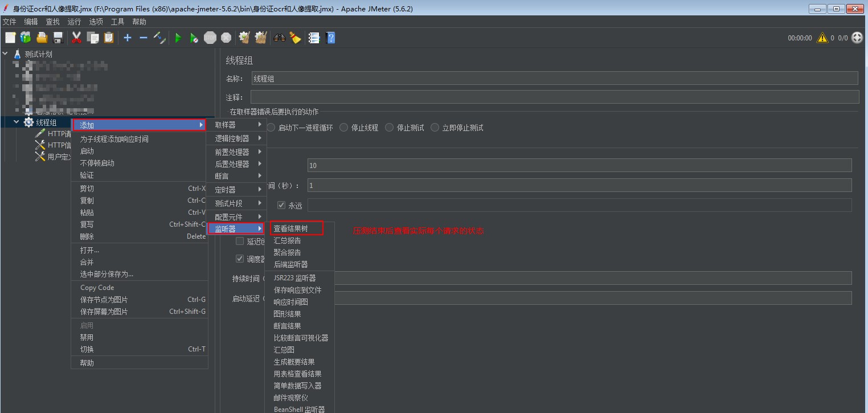
Task: Expand the 取样器 submenu
Action: point(236,125)
